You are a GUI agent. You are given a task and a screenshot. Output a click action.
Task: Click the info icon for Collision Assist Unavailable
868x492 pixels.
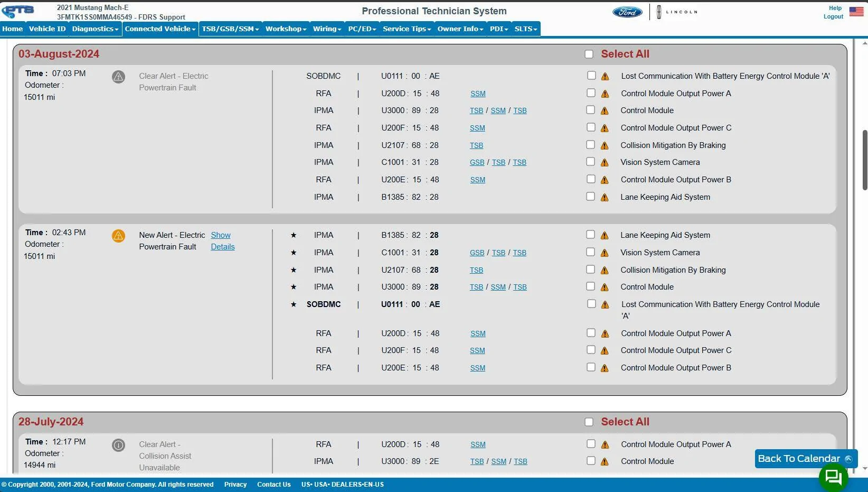click(118, 445)
